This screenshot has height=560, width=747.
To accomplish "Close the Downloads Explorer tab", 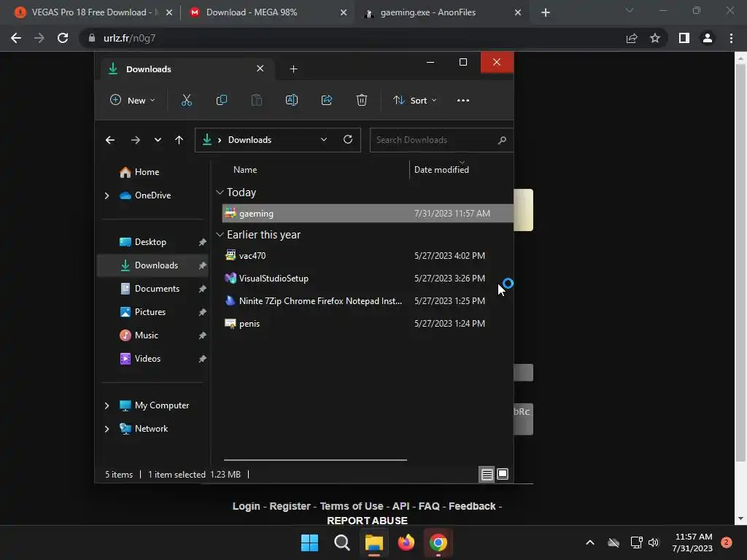I will click(260, 69).
